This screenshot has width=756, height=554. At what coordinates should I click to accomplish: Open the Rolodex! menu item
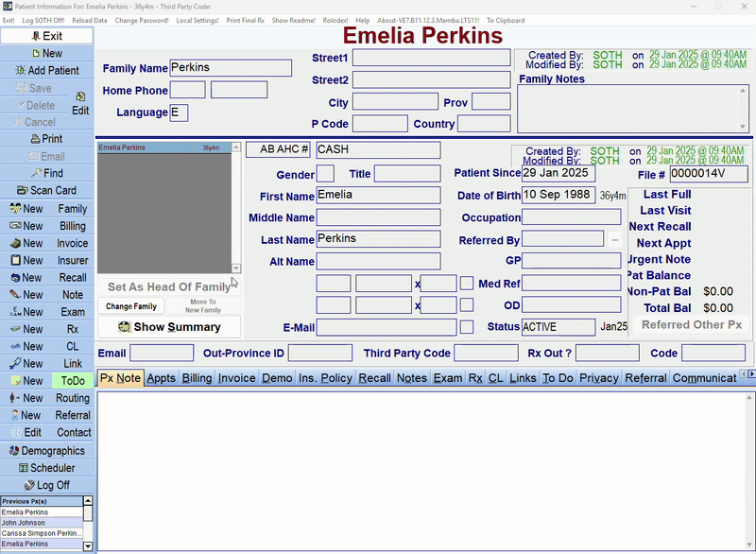click(334, 20)
